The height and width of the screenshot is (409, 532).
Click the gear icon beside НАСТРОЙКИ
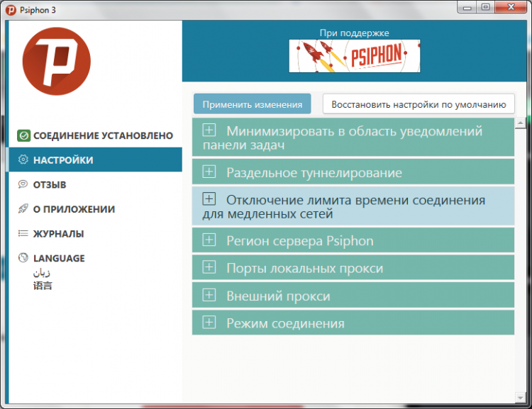(x=23, y=160)
